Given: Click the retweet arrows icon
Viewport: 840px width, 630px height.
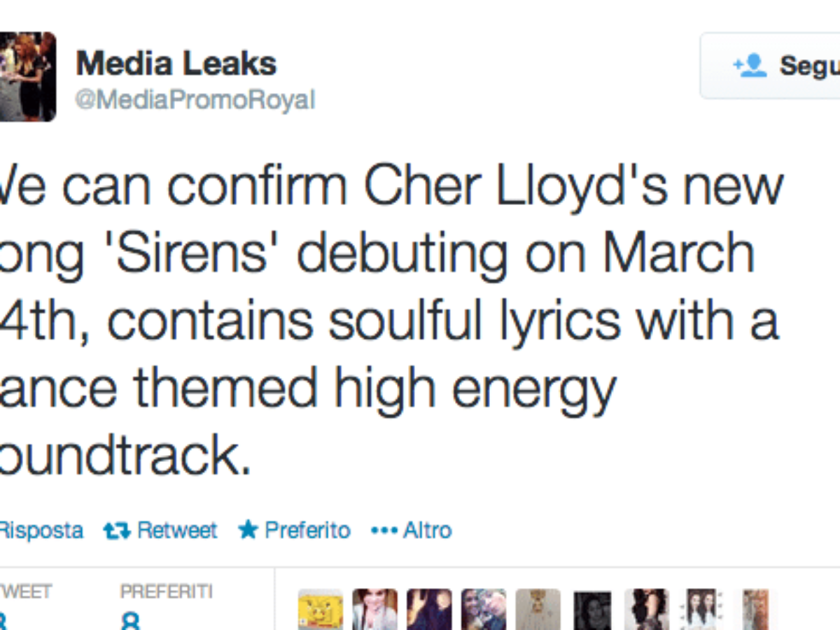Looking at the screenshot, I should (x=117, y=531).
